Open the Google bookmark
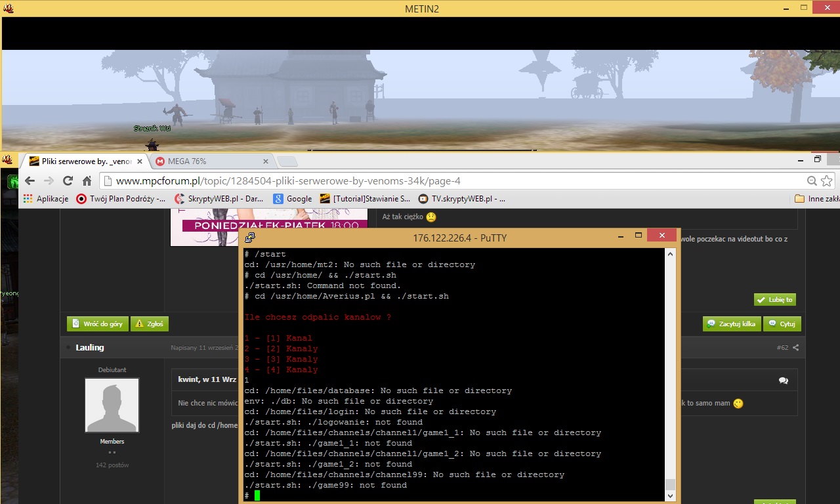Viewport: 840px width, 504px height. (x=293, y=199)
